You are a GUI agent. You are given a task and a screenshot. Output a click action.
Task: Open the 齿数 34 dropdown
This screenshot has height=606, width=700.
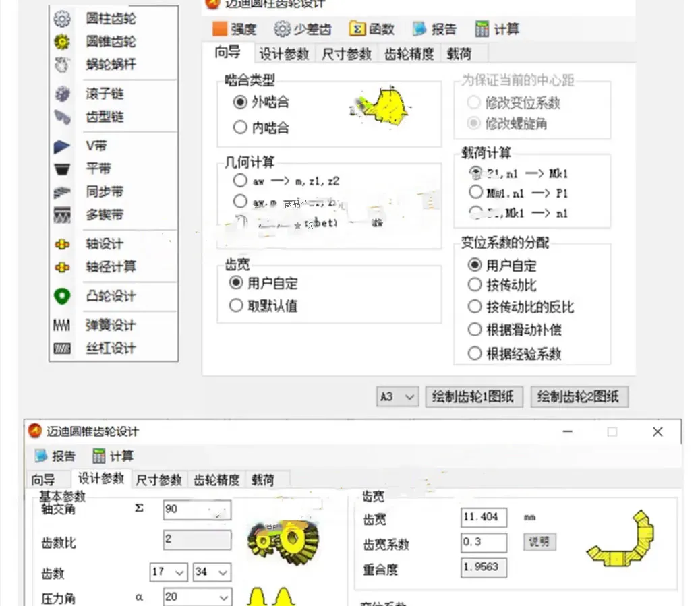[x=212, y=572]
